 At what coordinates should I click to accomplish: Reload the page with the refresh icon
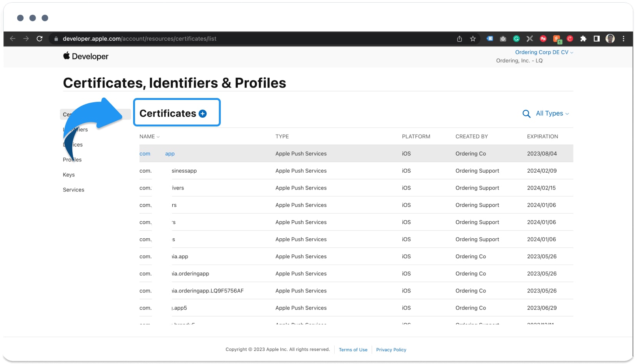[x=40, y=39]
